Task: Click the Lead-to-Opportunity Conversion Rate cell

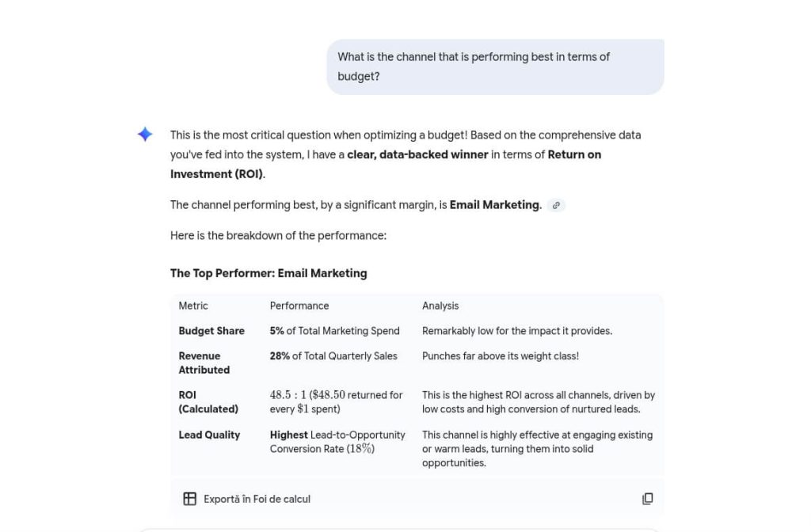Action: coord(337,442)
